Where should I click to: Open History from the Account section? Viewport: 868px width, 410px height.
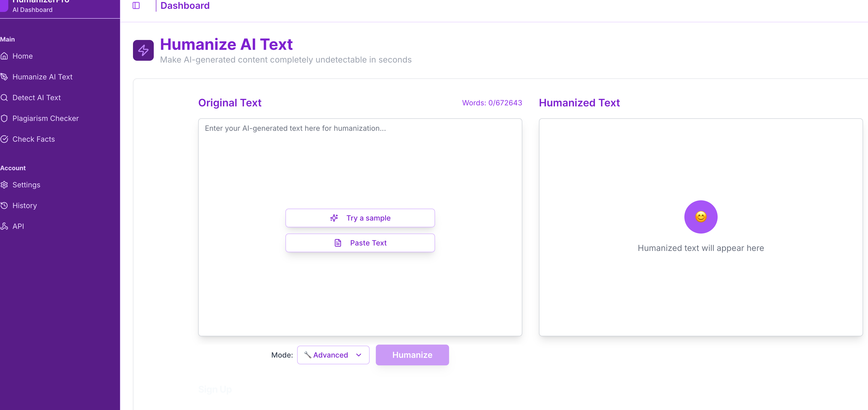pos(25,206)
